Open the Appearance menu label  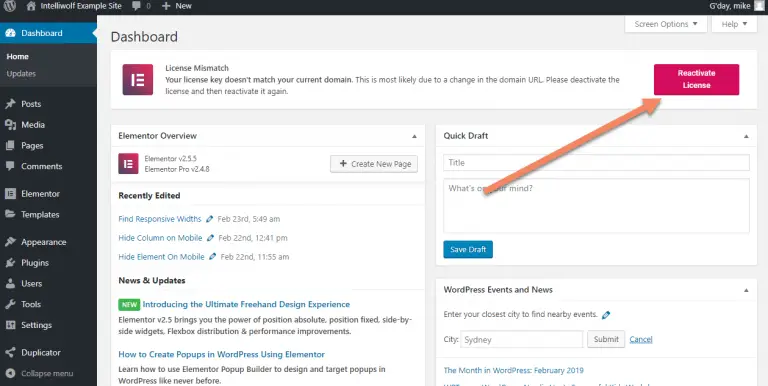click(x=44, y=242)
